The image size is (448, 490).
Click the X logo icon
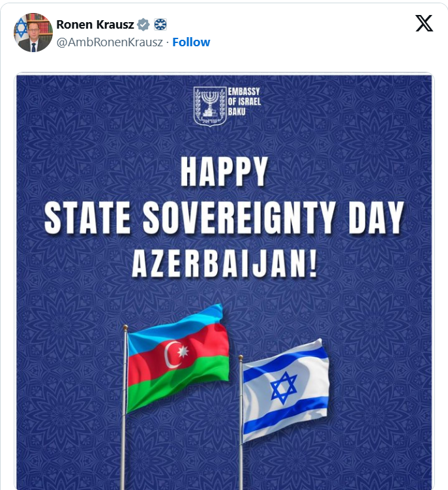point(425,23)
